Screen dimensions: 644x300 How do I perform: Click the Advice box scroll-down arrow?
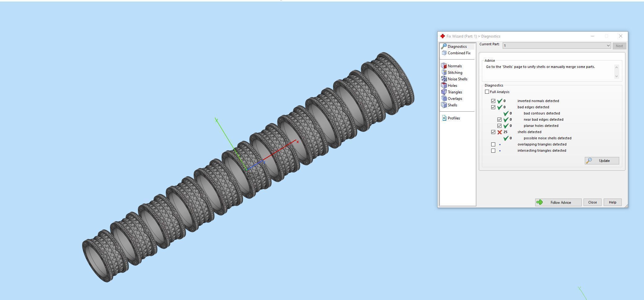[616, 76]
